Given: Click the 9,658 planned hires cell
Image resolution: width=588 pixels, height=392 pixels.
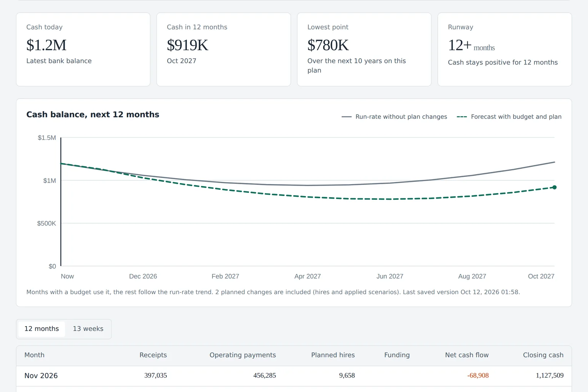Looking at the screenshot, I should [347, 376].
